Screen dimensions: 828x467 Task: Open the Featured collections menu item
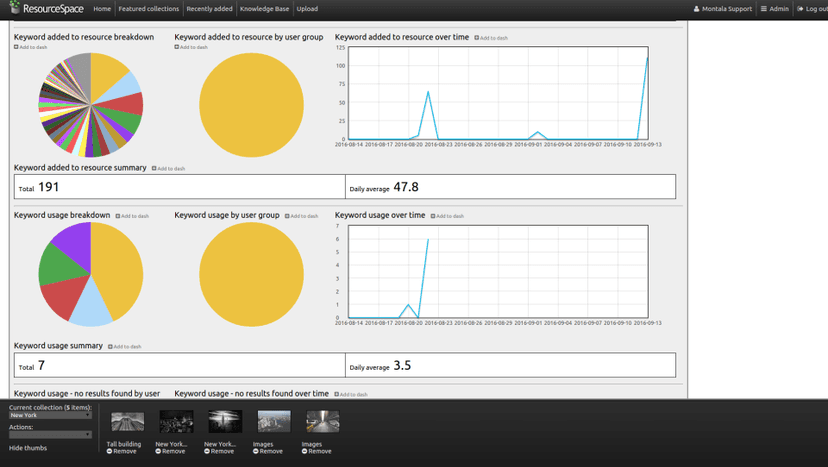pos(148,9)
